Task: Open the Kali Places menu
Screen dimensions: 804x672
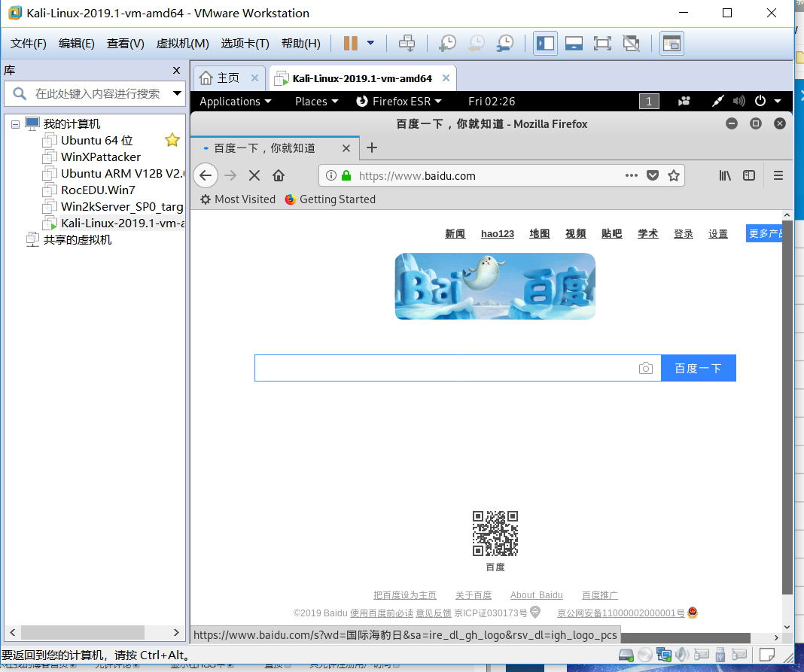Action: [x=316, y=102]
